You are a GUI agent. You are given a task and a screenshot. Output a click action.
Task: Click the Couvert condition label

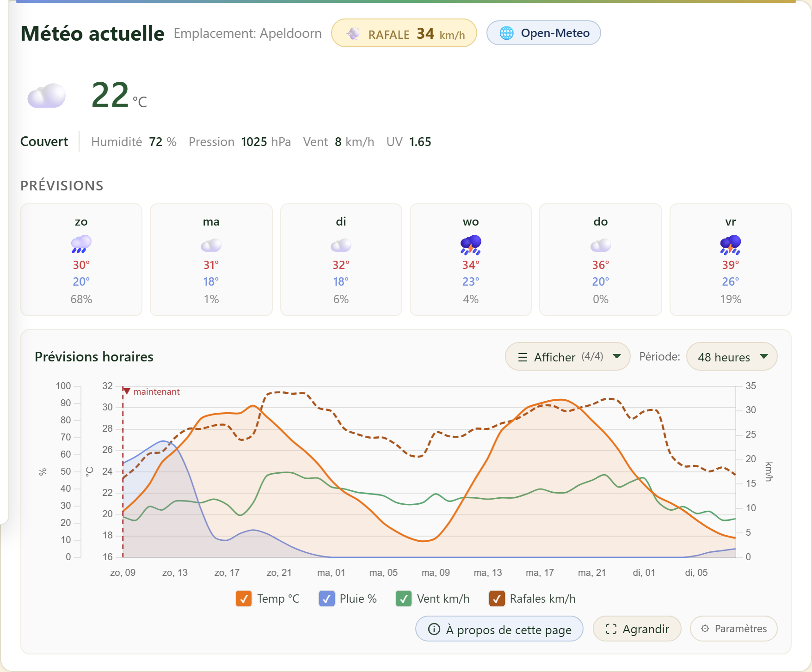click(44, 141)
